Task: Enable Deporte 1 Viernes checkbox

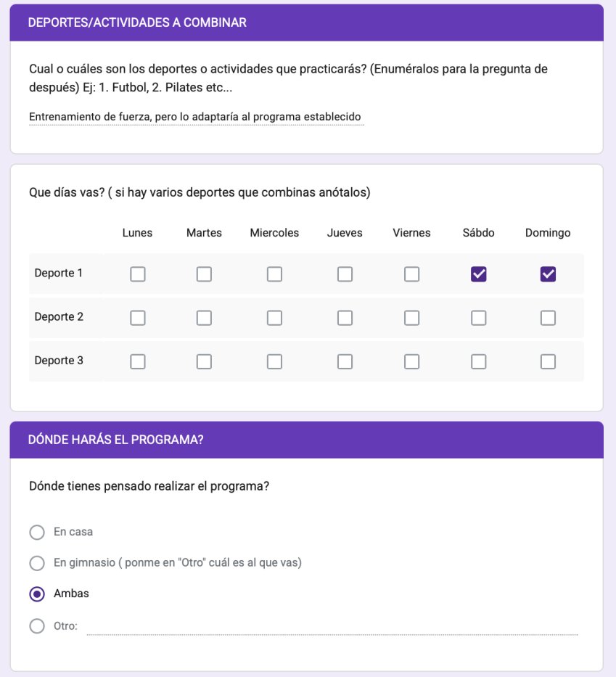Action: pyautogui.click(x=411, y=274)
